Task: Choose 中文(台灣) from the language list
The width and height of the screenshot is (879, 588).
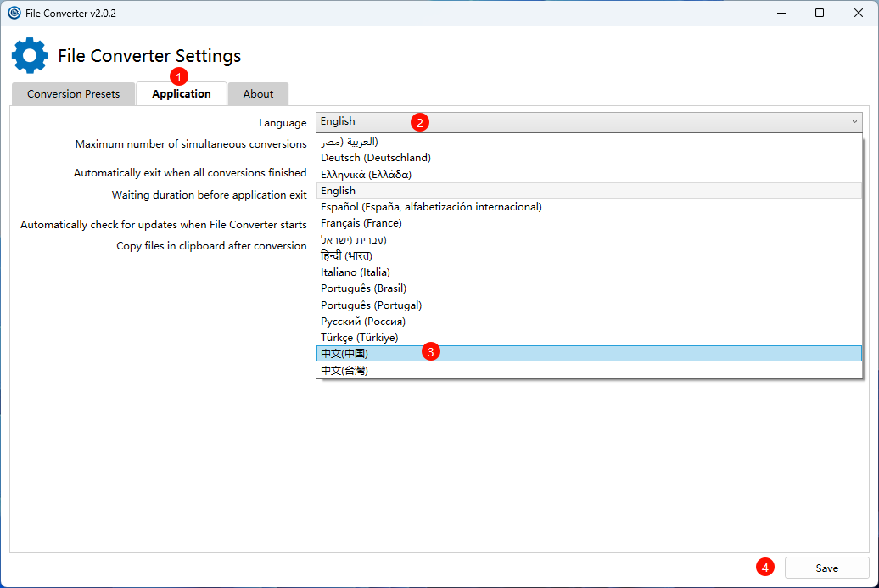Action: point(589,371)
